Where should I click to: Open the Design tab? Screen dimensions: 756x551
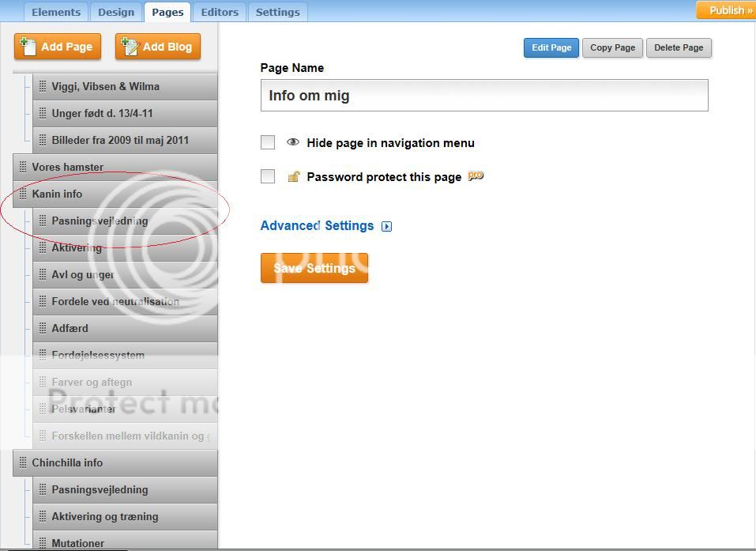click(116, 12)
